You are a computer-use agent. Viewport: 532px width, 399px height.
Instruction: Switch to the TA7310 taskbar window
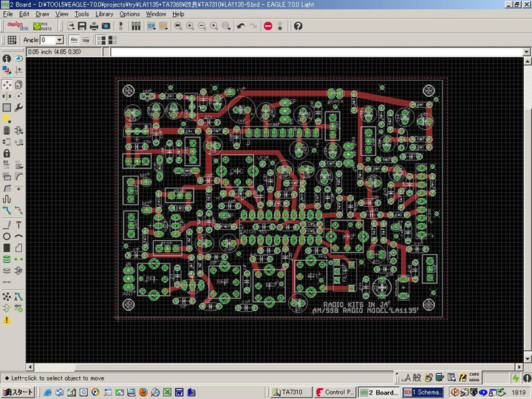tap(288, 392)
